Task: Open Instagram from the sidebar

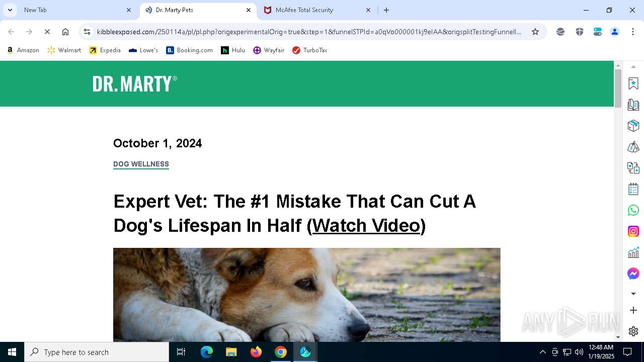Action: (x=633, y=231)
